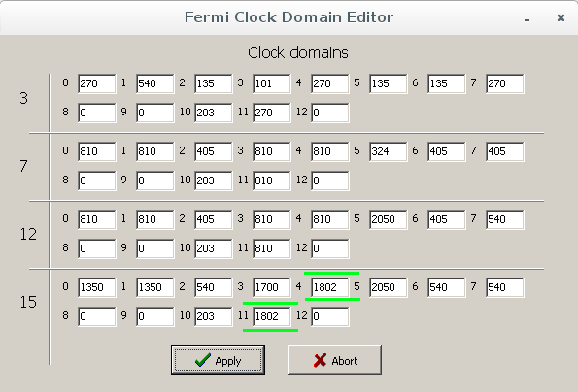Select domain 1 field in level 7 row
This screenshot has width=578, height=392.
click(x=155, y=151)
